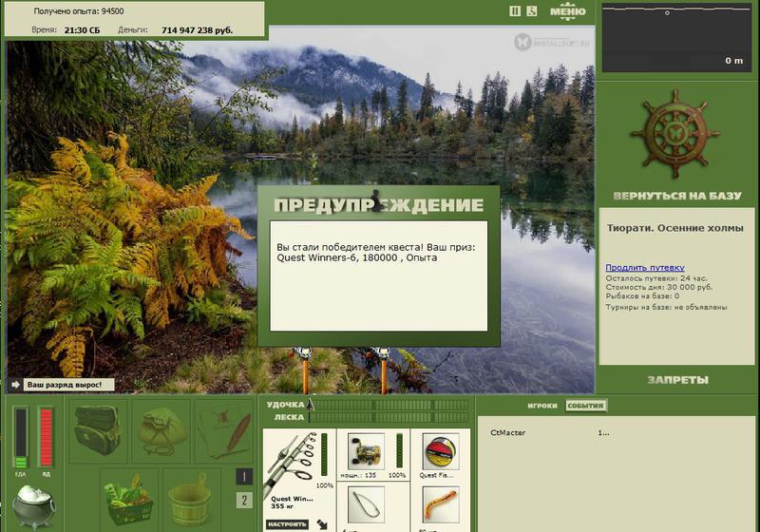Viewport: 760px width, 532px height.
Task: Click the Стоимость дня: 30 000 руб. line
Action: pos(659,287)
